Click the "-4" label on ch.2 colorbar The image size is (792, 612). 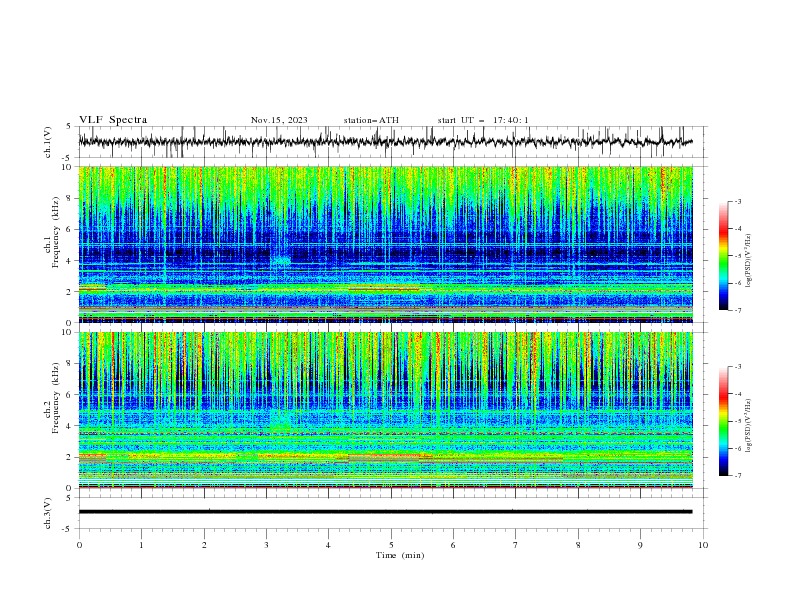738,394
